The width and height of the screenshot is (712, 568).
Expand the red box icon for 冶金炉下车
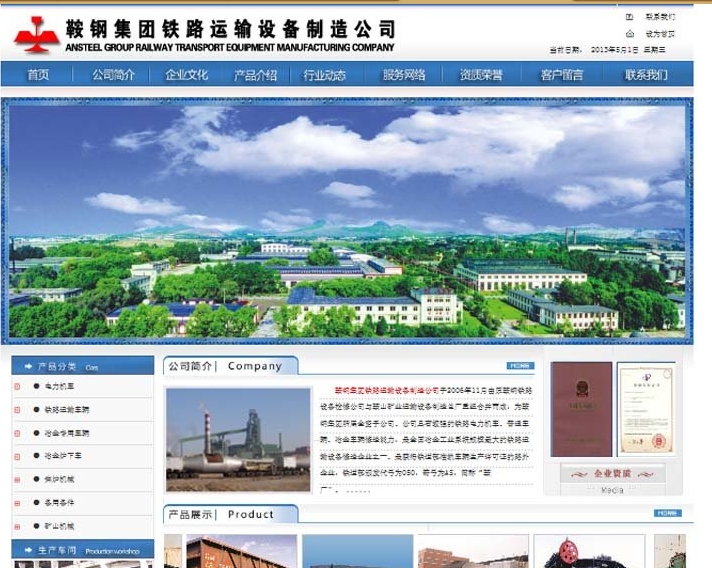tap(17, 456)
